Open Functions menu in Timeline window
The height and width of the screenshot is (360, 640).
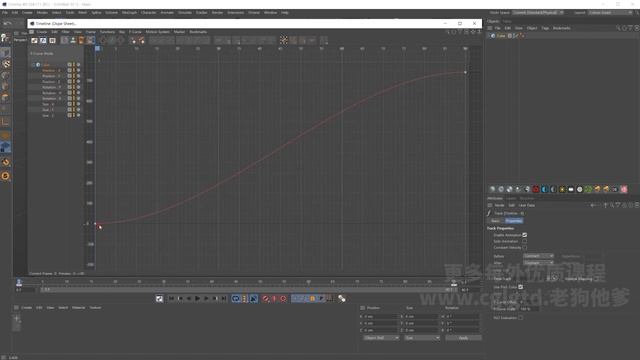pos(107,32)
